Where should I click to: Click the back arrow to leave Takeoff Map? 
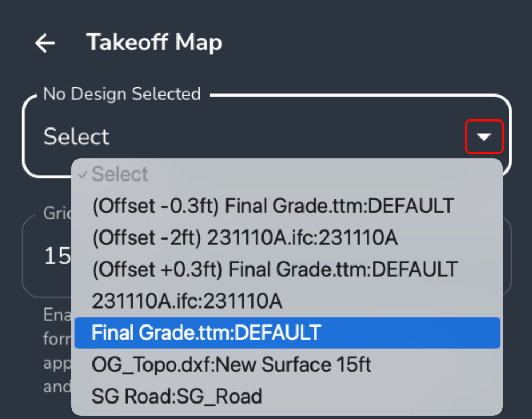[x=45, y=43]
